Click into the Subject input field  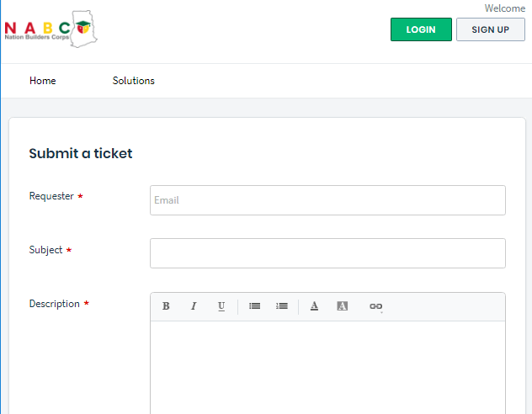(x=327, y=253)
